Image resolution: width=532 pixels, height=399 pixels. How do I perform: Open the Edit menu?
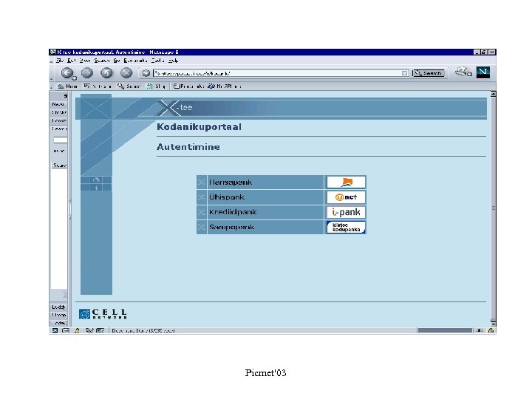point(71,61)
